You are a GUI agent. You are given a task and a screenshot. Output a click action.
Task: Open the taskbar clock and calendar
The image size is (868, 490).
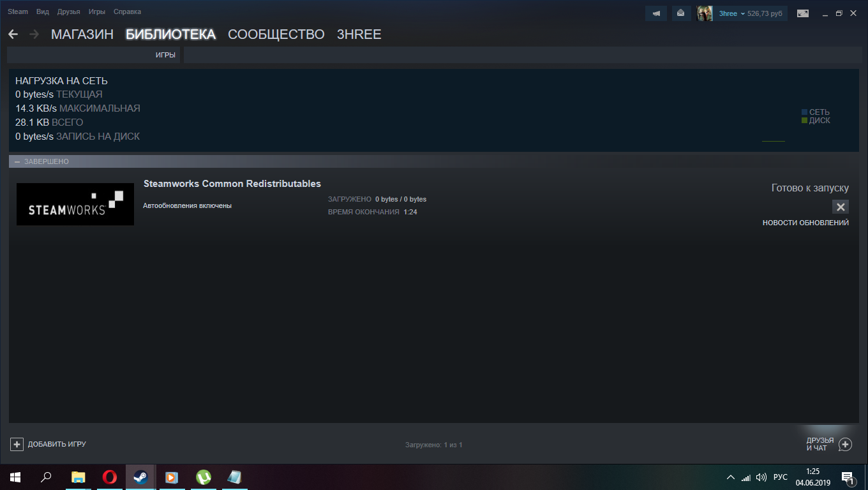(x=812, y=477)
